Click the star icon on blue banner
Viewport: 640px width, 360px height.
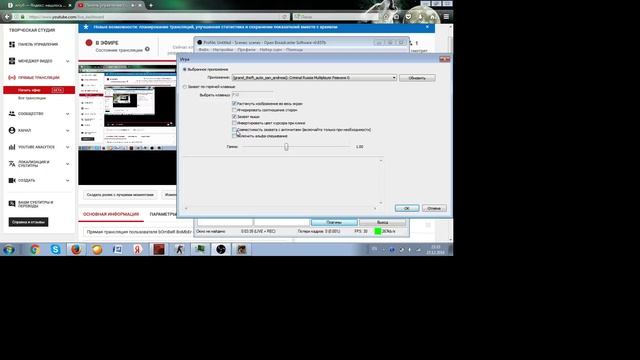tap(86, 27)
